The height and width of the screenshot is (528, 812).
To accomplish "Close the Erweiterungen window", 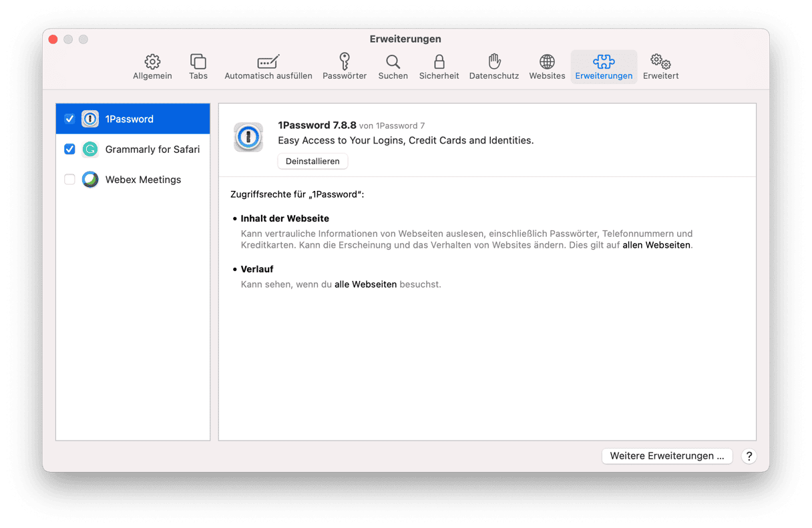I will (x=53, y=39).
